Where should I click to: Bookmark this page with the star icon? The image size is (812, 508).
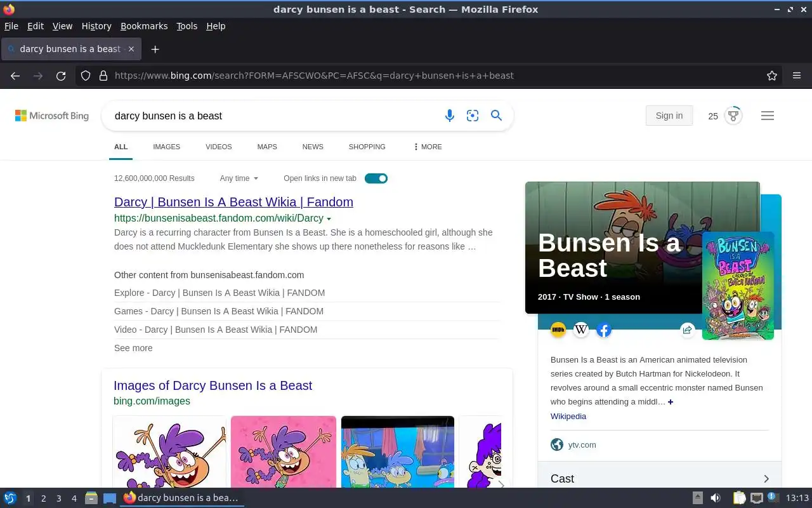(772, 76)
